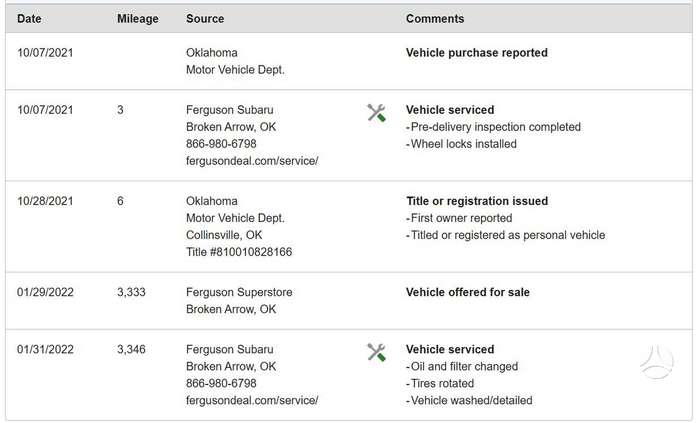Click Oil and filter changed comment

coord(462,367)
